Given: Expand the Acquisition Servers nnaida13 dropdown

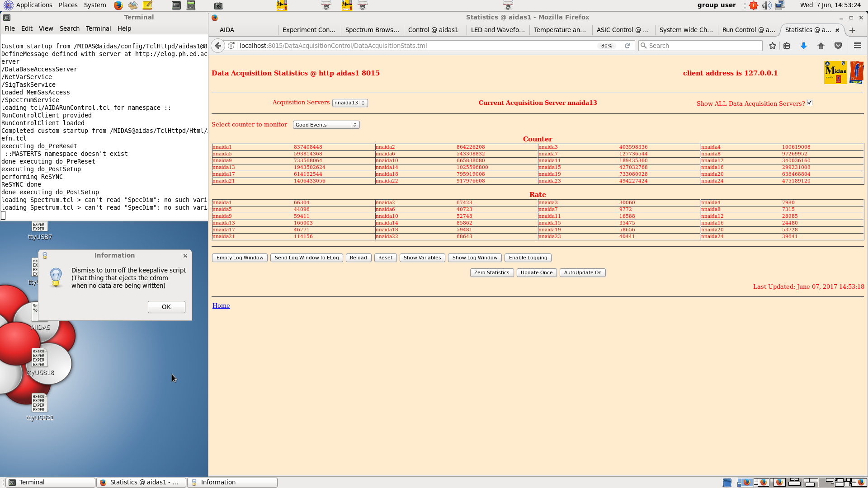Looking at the screenshot, I should pos(350,103).
